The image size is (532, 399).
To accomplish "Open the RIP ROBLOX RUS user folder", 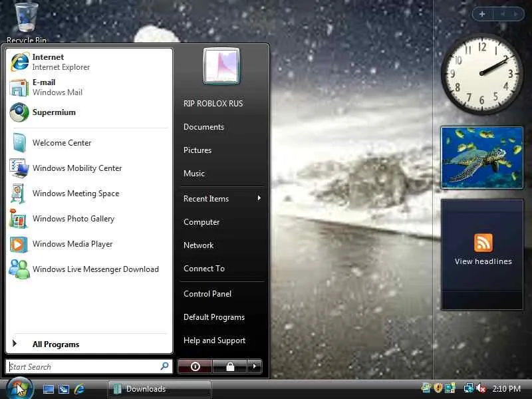I will click(x=213, y=104).
